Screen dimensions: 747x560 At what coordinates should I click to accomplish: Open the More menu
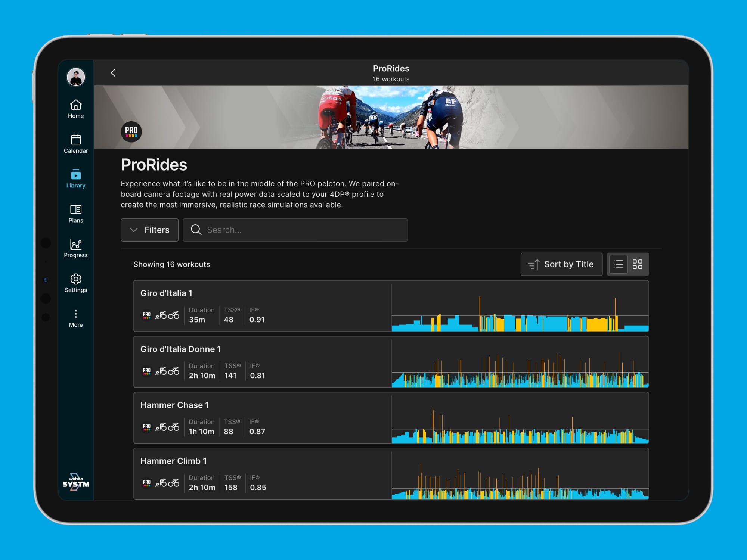coord(76,318)
